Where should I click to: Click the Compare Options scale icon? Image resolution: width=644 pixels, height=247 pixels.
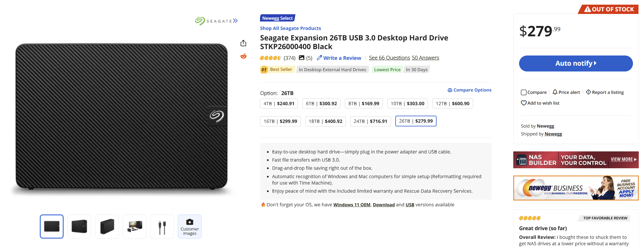tap(450, 90)
